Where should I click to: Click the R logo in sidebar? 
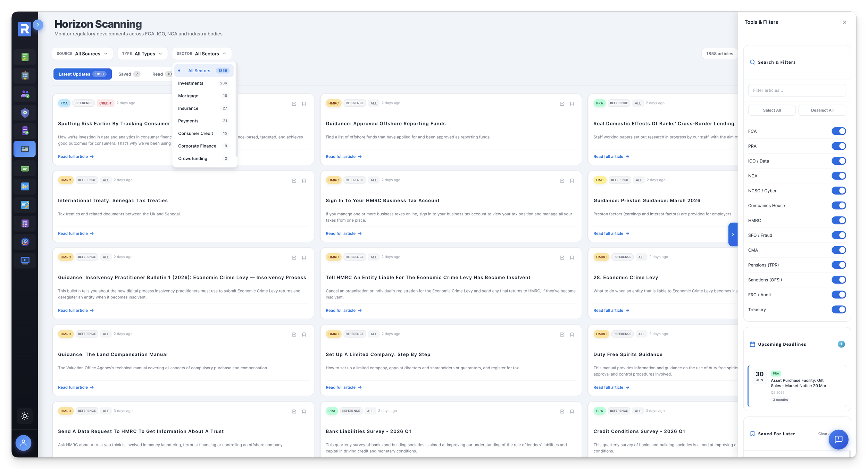[x=24, y=29]
